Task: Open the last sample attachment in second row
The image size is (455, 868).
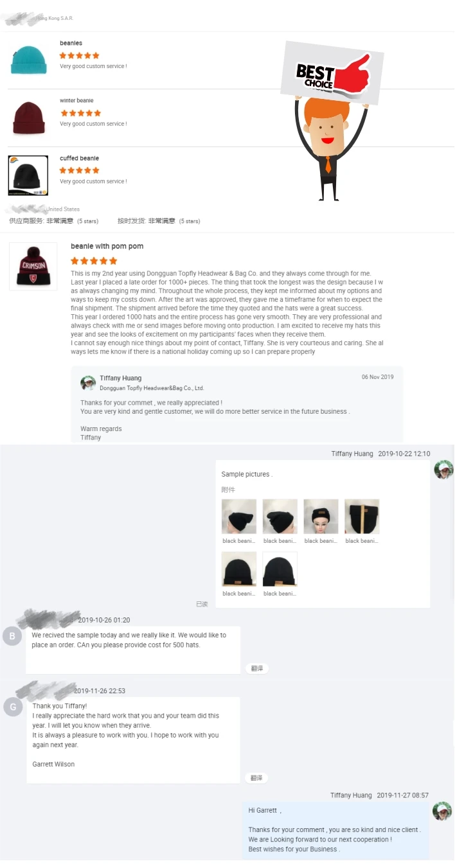Action: [280, 569]
